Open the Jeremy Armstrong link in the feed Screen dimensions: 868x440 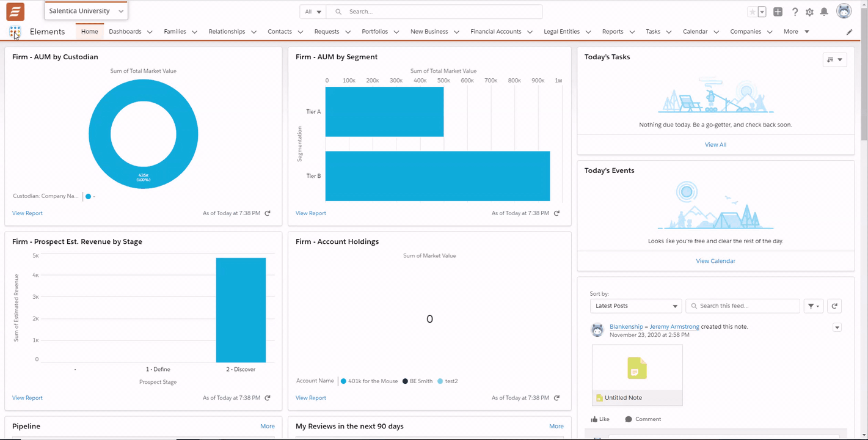coord(674,327)
